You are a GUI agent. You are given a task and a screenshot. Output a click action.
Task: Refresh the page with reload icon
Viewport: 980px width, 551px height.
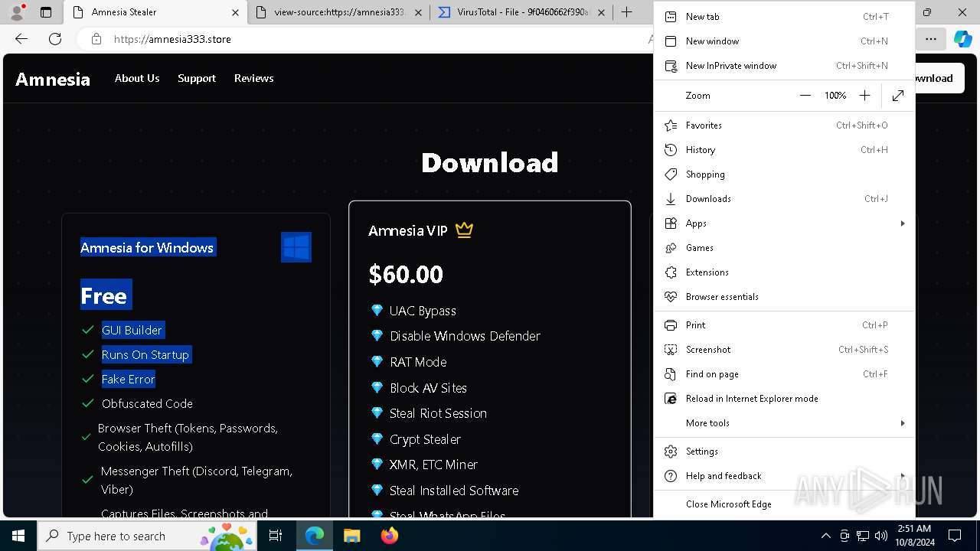pos(55,39)
